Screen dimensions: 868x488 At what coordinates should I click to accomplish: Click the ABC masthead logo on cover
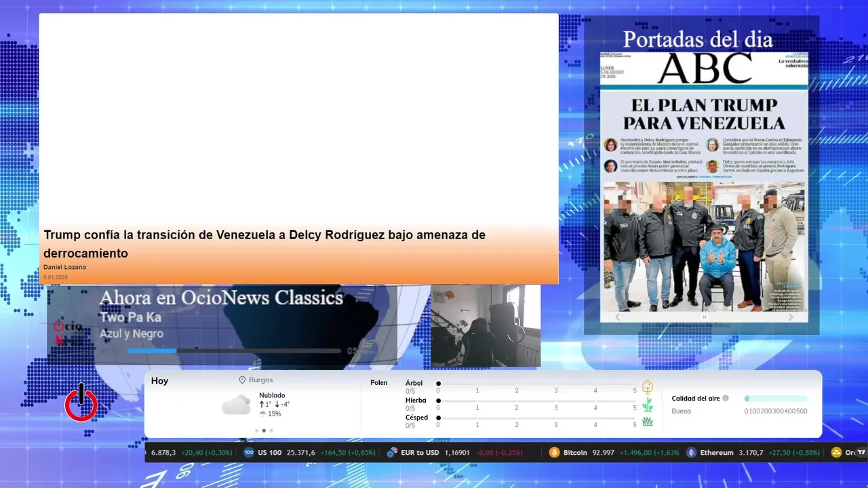coord(704,68)
